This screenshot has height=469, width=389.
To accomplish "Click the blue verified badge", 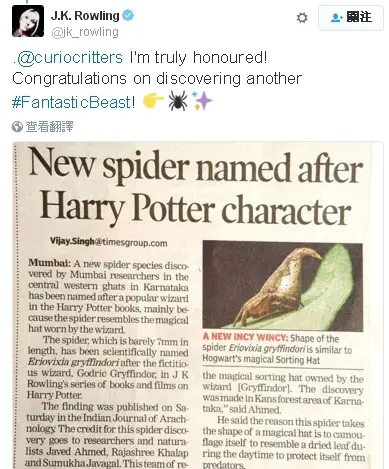I will pos(128,15).
